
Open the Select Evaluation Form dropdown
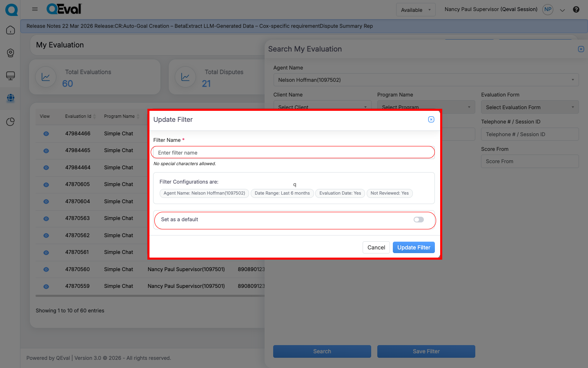click(x=530, y=107)
